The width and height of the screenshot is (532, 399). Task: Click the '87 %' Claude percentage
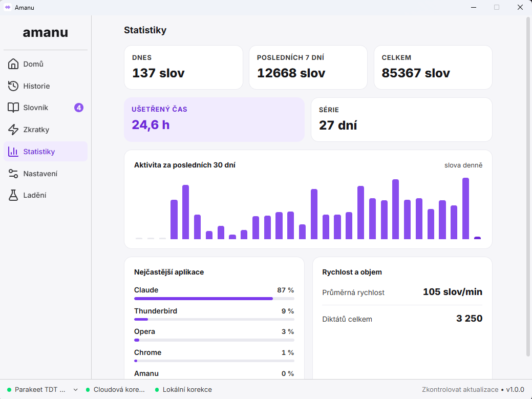point(285,290)
